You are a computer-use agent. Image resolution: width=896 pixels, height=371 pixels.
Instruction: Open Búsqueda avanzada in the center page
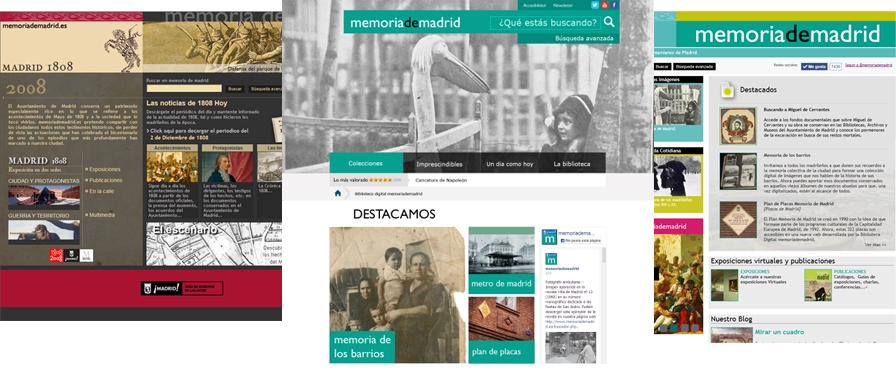click(x=584, y=38)
